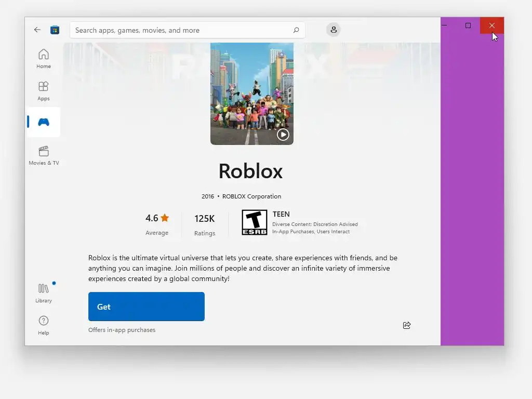The width and height of the screenshot is (532, 399).
Task: Click 'Diverse Content: Discretion Advised' text
Action: pos(315,224)
